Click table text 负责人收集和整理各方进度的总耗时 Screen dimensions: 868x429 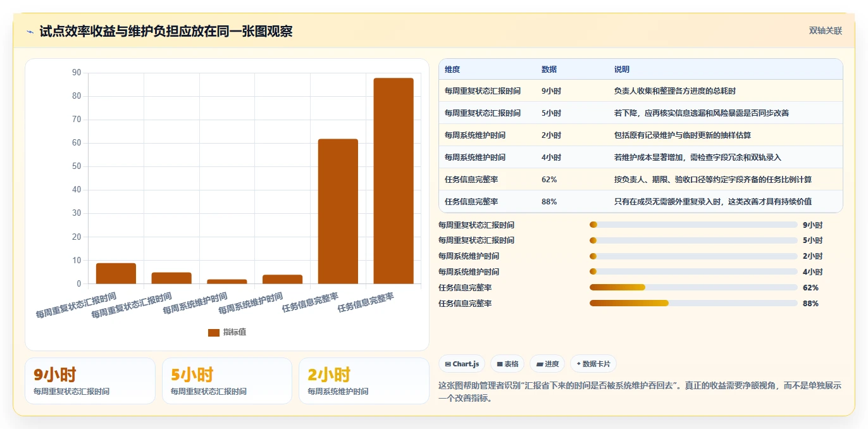675,91
